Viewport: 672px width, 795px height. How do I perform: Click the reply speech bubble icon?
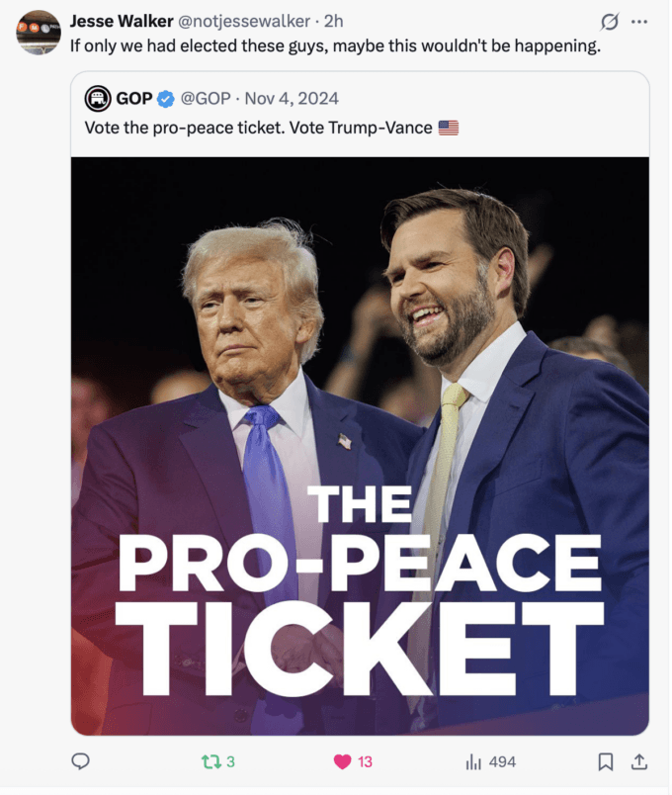click(x=81, y=761)
